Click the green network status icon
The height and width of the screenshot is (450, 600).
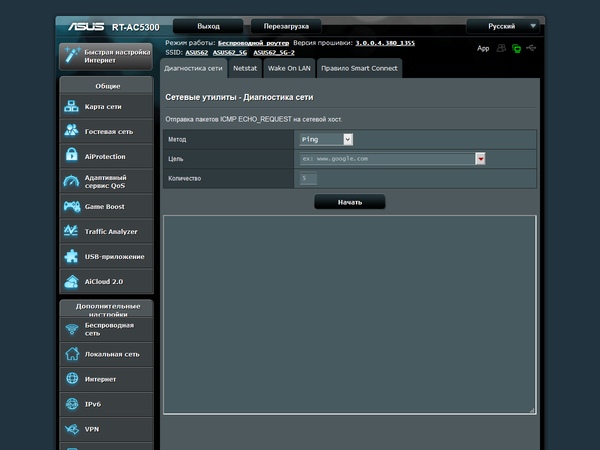pos(516,49)
